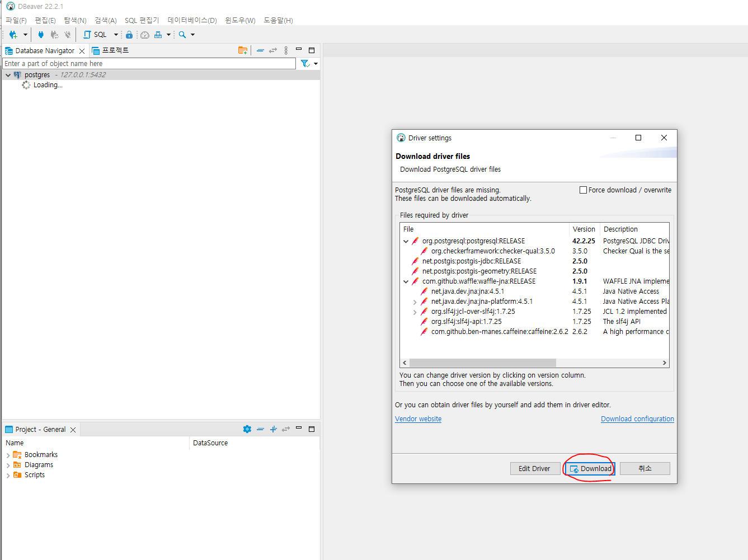
Task: Expand net.java.dev.jna:jna-platform:4.5.1 entry
Action: [x=415, y=302]
